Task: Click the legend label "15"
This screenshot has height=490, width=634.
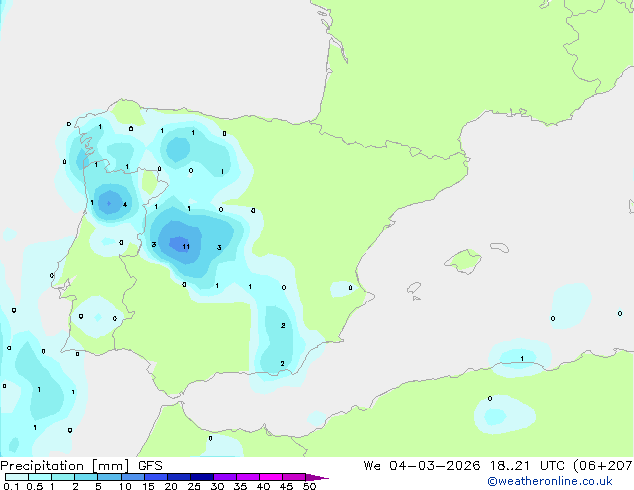Action: point(148,486)
